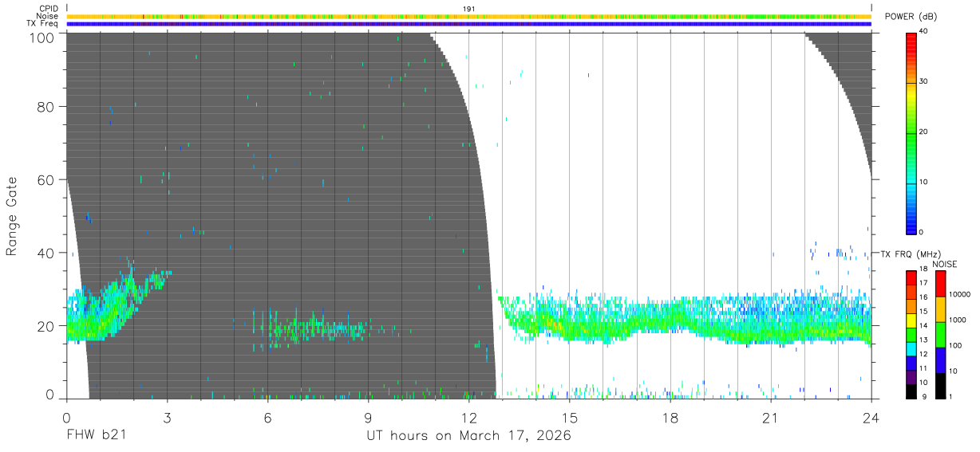Click the range gate tick label '40'
This screenshot has width=980, height=452.
point(45,253)
